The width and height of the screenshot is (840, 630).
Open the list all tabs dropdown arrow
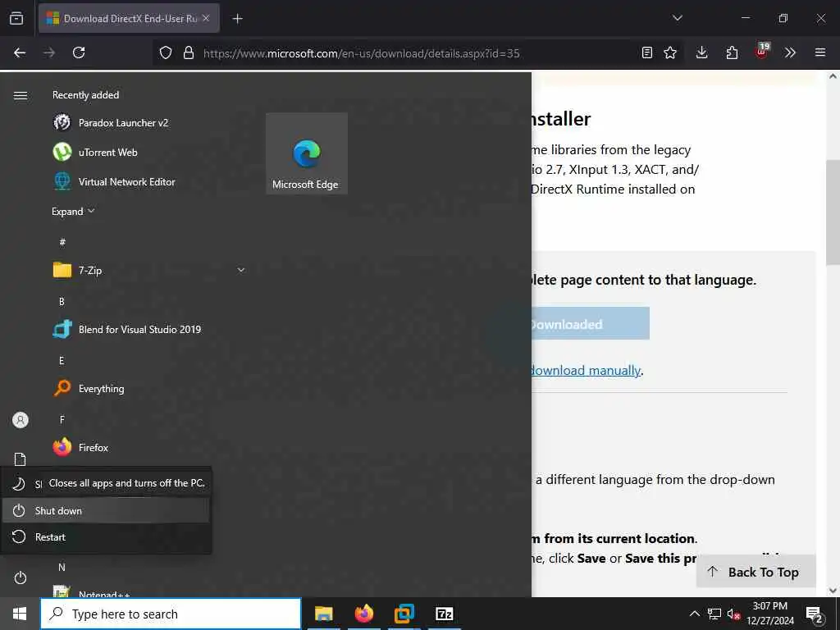[x=677, y=18]
